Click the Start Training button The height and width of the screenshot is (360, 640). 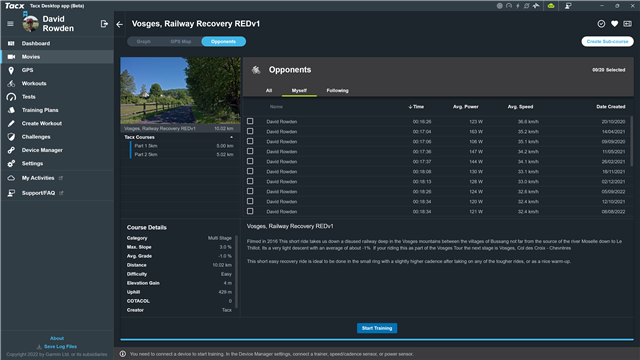(x=377, y=328)
